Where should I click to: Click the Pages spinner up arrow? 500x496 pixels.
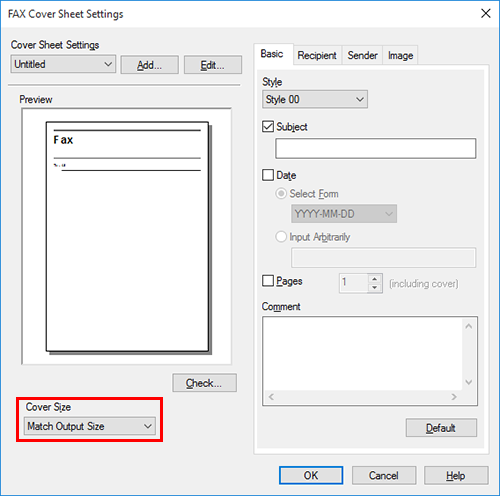[375, 279]
